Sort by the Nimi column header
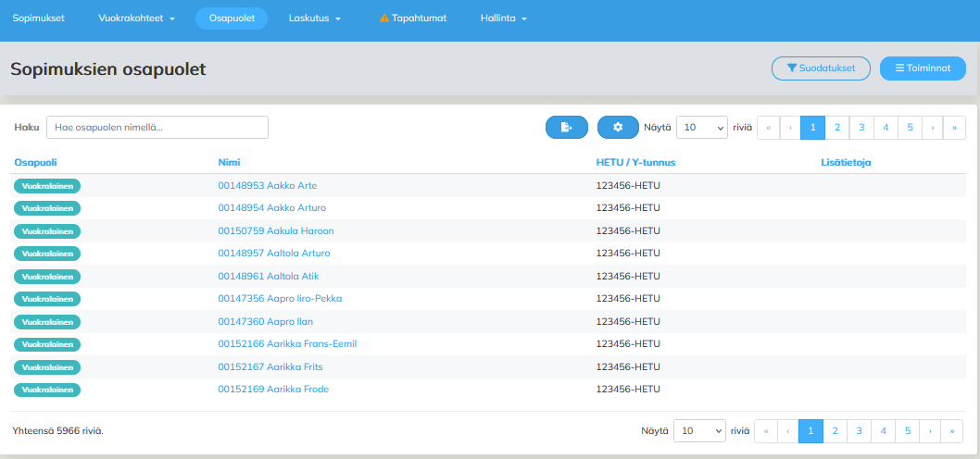980x459 pixels. click(x=229, y=163)
